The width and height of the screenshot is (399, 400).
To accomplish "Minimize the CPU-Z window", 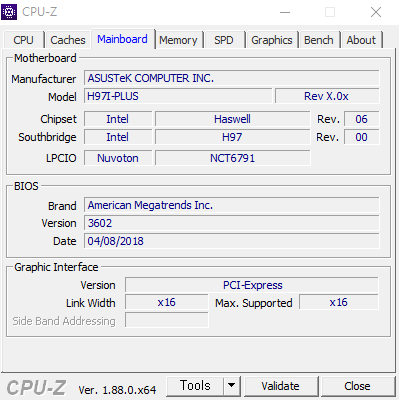I will [x=285, y=12].
